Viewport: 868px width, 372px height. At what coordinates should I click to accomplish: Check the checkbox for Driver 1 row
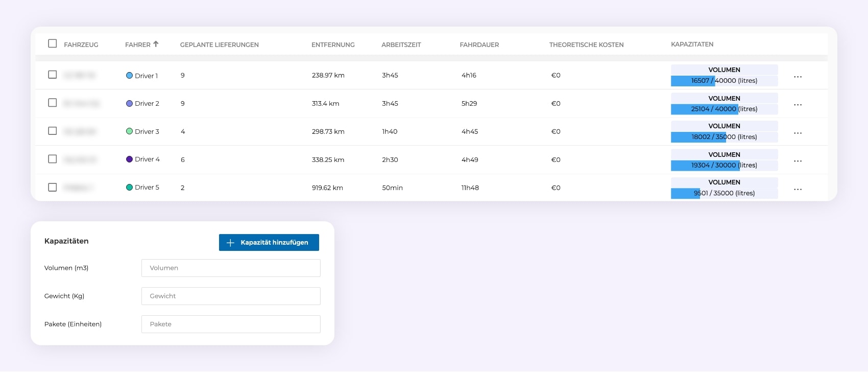point(52,75)
